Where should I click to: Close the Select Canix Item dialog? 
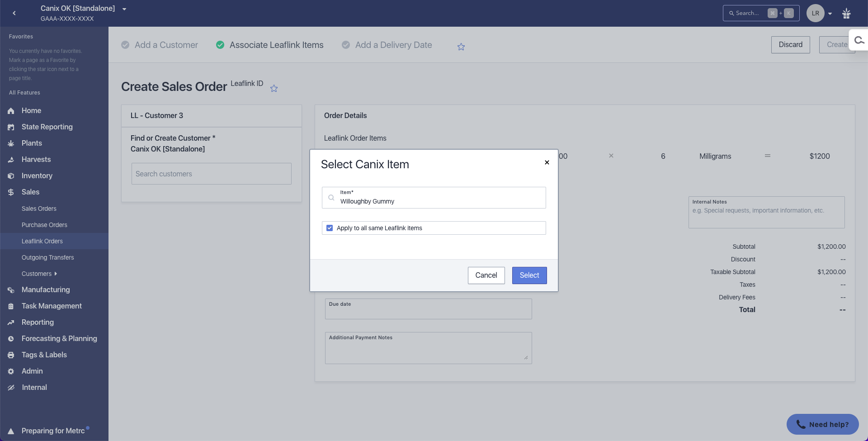[x=547, y=162]
